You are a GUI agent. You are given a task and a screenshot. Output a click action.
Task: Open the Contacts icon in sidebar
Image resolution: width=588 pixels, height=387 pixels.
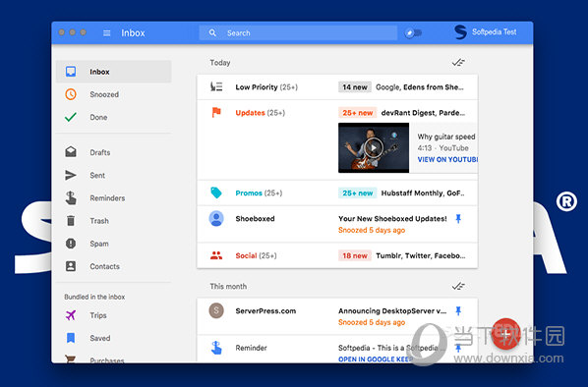[x=71, y=266]
